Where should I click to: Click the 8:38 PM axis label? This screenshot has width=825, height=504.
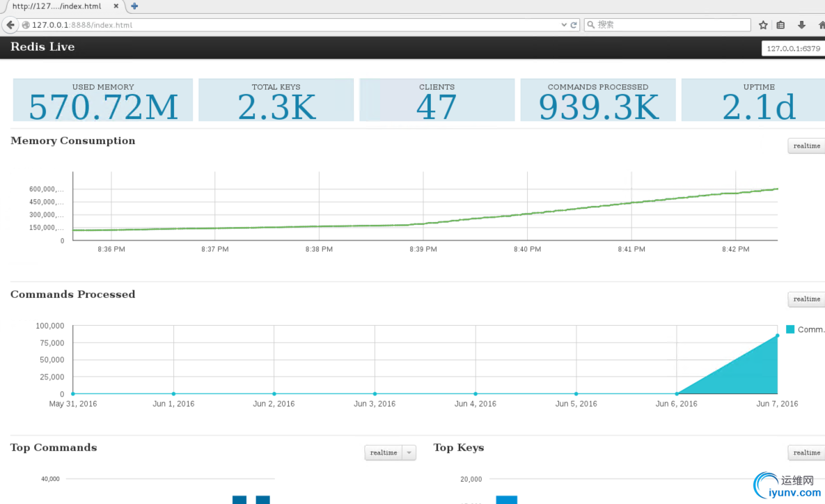pyautogui.click(x=320, y=249)
